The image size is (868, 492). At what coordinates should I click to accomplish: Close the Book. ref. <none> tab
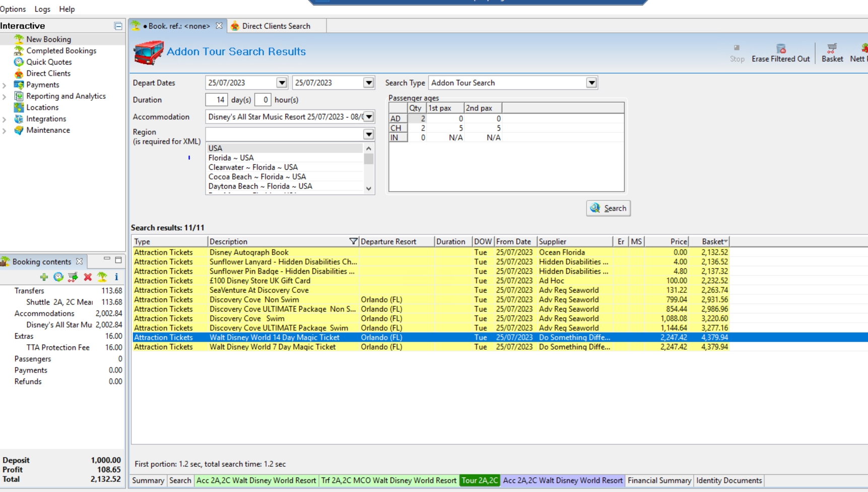coord(219,26)
